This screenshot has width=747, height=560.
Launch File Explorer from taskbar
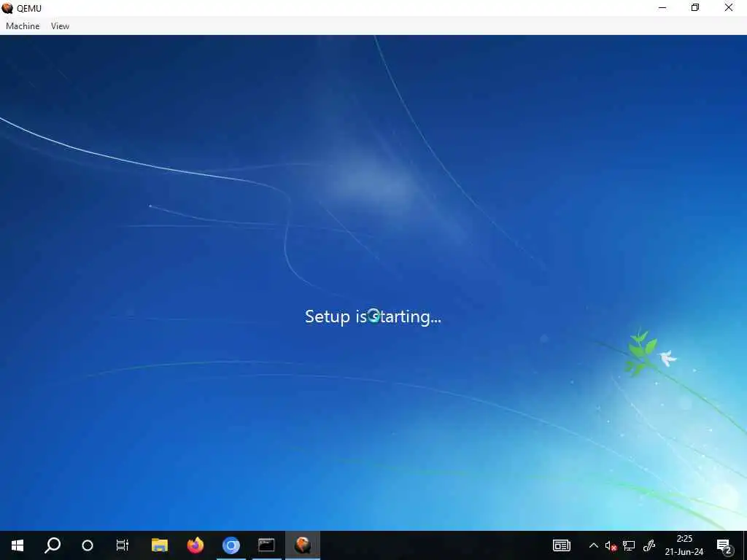[x=160, y=545]
